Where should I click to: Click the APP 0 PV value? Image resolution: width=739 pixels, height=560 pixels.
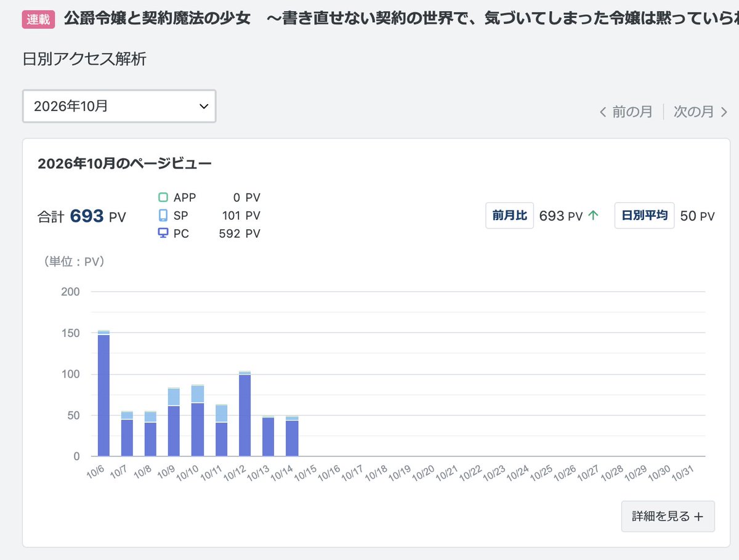[246, 198]
